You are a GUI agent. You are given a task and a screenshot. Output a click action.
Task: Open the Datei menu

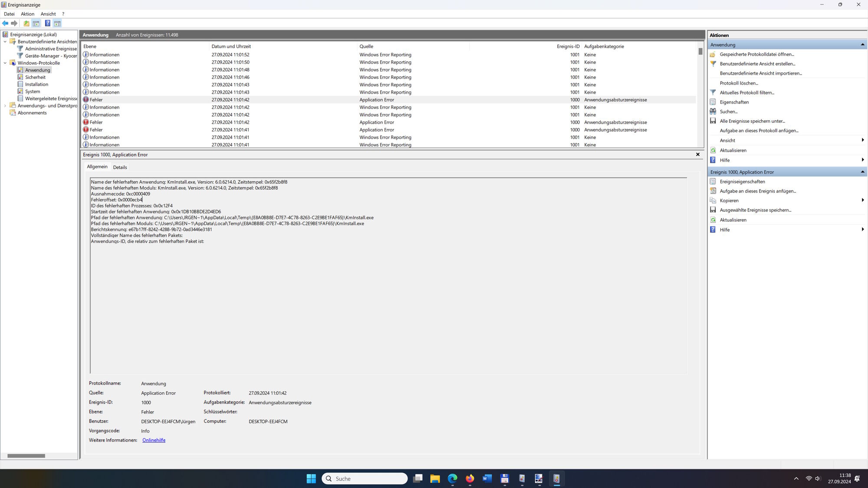point(9,14)
